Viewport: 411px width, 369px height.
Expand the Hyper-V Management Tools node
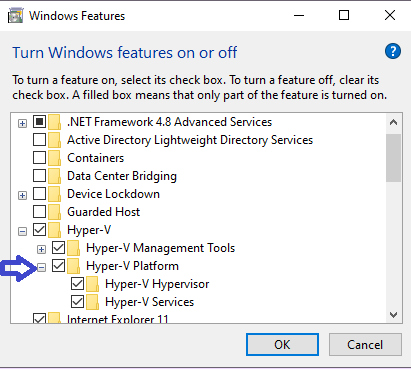[41, 249]
